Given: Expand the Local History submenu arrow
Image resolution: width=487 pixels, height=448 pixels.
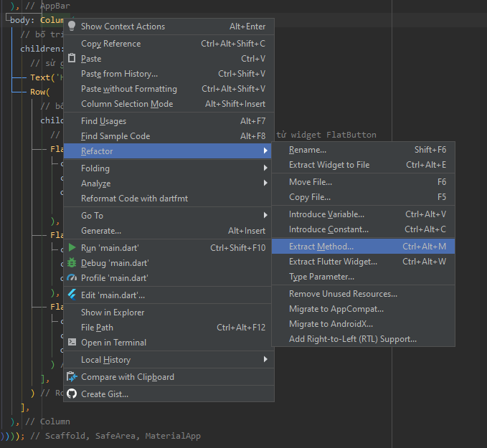Looking at the screenshot, I should tap(265, 360).
